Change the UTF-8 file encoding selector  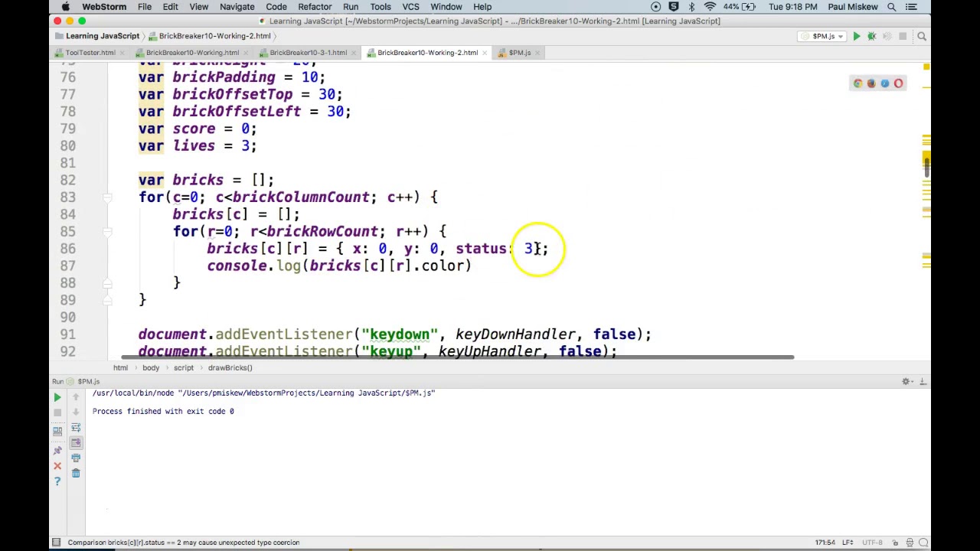(874, 543)
